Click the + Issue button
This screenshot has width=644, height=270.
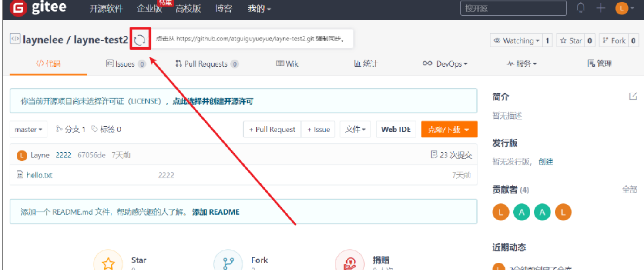[318, 129]
